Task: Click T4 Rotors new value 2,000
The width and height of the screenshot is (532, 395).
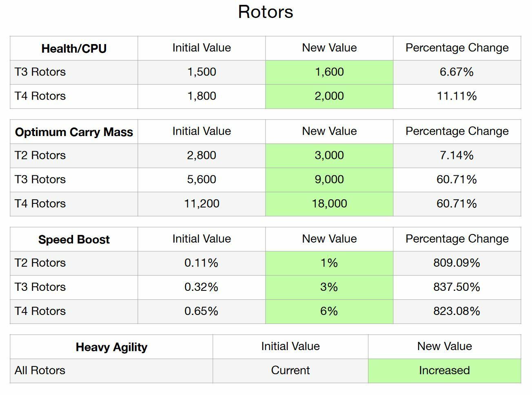Action: (x=329, y=96)
